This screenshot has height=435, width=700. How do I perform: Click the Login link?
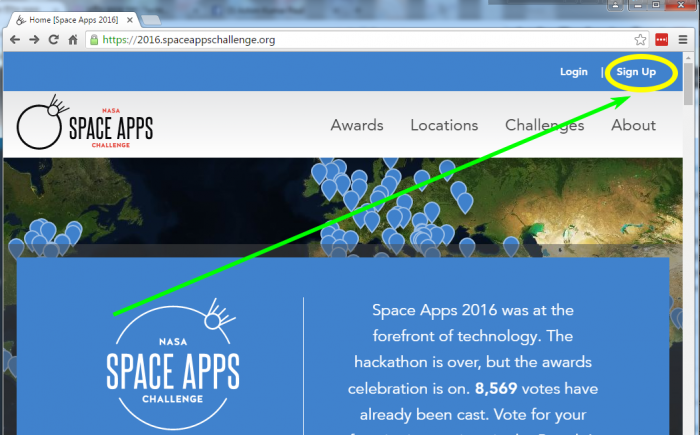[x=574, y=72]
